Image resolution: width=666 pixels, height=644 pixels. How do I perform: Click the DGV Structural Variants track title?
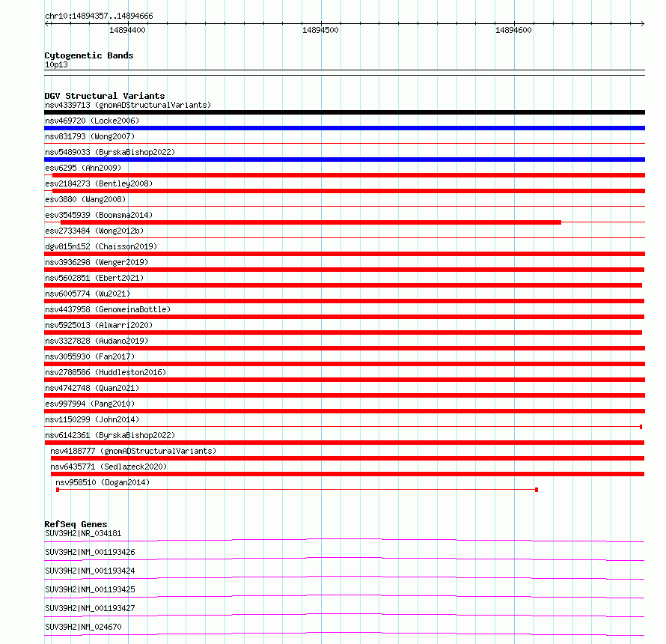105,96
